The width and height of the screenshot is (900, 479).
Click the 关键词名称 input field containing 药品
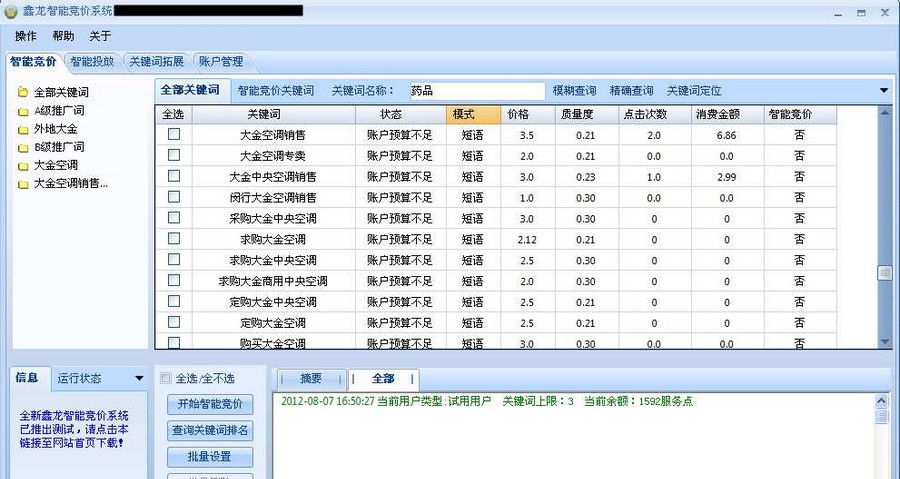click(477, 91)
